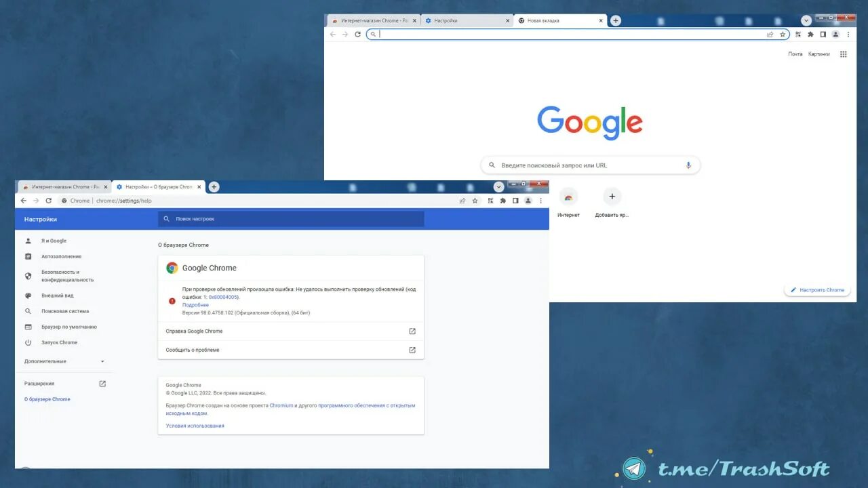Share icon in New Tab window address bar
Viewport: 868px width, 488px height.
[x=770, y=34]
